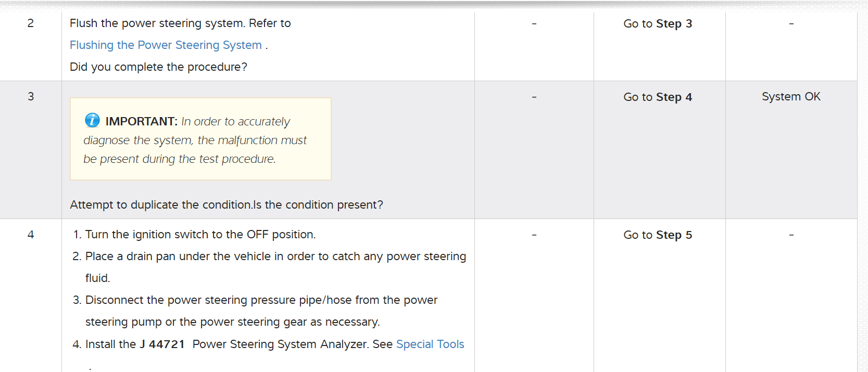Click "Did you complete the procedure?" text
868x372 pixels.
coord(158,67)
